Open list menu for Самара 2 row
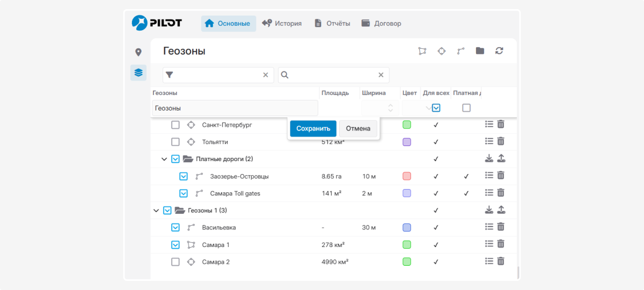The width and height of the screenshot is (644, 290). click(489, 262)
